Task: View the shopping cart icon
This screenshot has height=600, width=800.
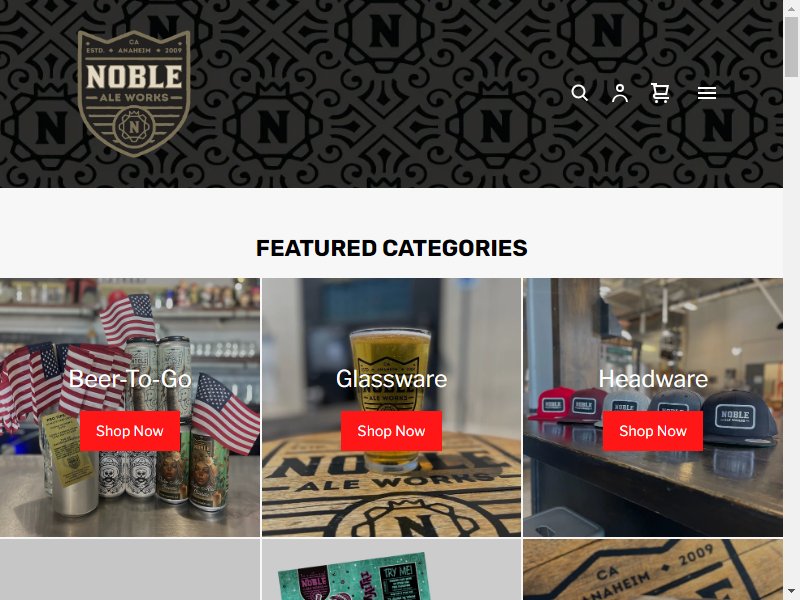Action: 660,93
